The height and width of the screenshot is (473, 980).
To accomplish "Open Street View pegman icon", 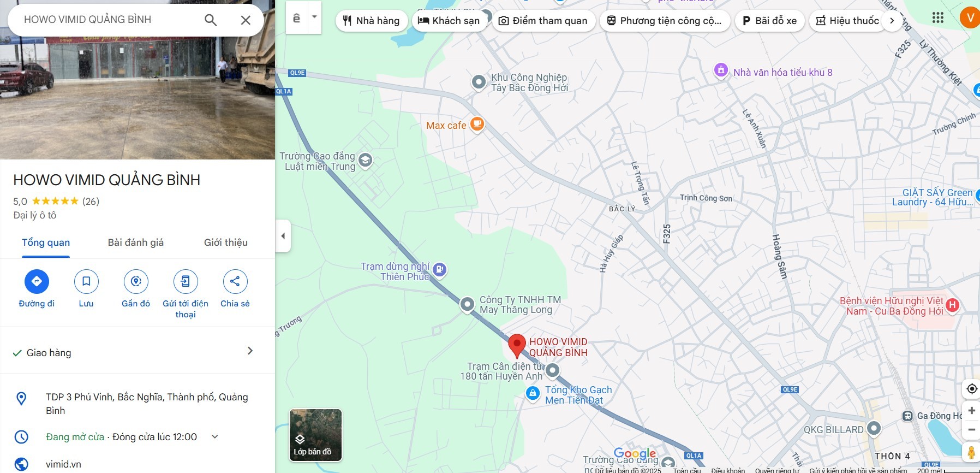I will pos(971,453).
